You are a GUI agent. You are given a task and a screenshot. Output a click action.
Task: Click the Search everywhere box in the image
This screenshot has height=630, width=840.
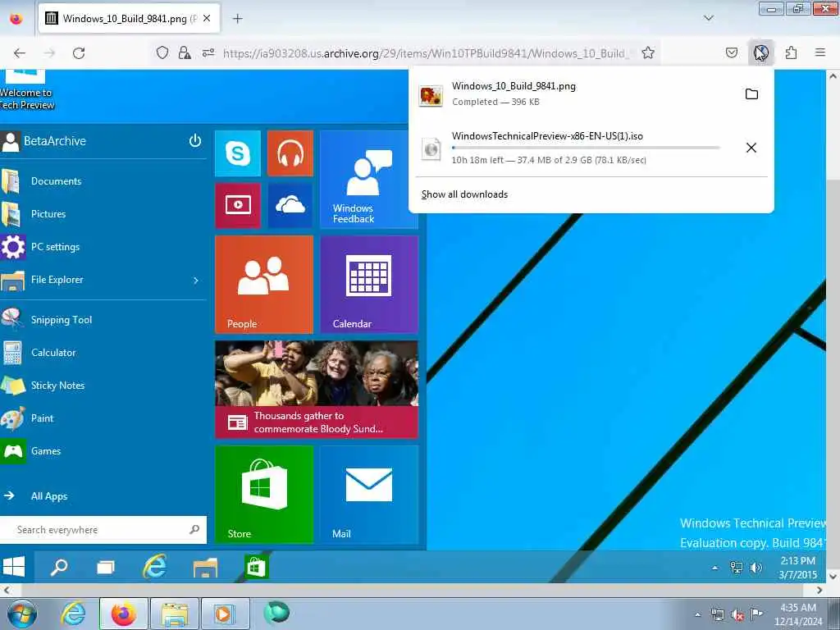pyautogui.click(x=103, y=530)
